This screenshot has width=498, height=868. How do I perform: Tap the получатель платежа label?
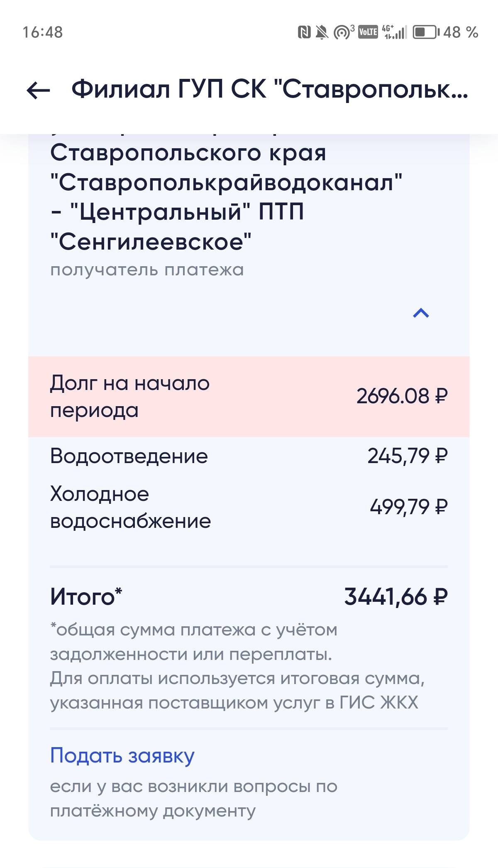147,270
